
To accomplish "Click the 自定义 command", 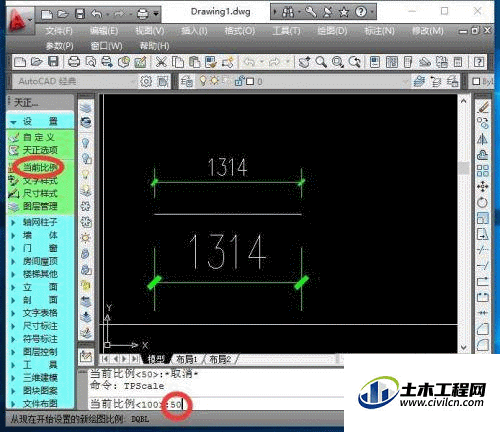I will click(40, 137).
